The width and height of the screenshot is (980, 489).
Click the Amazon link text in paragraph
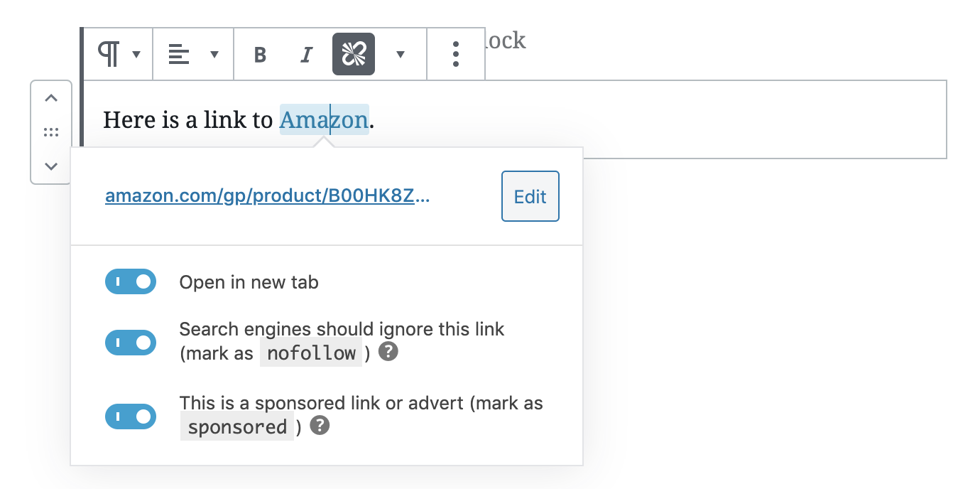[x=324, y=120]
